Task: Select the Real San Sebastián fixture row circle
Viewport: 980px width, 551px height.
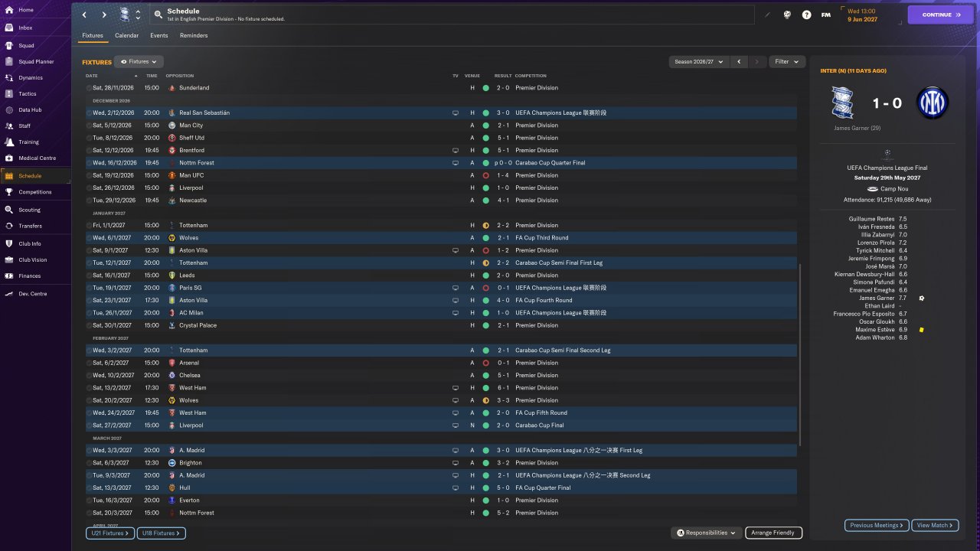Action: (x=89, y=112)
